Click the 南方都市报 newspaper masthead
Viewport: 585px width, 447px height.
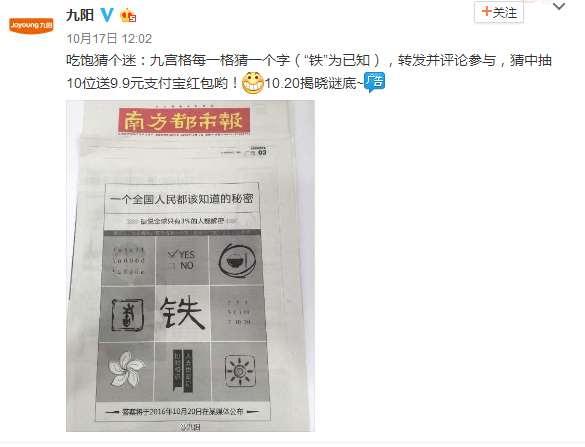(x=184, y=121)
